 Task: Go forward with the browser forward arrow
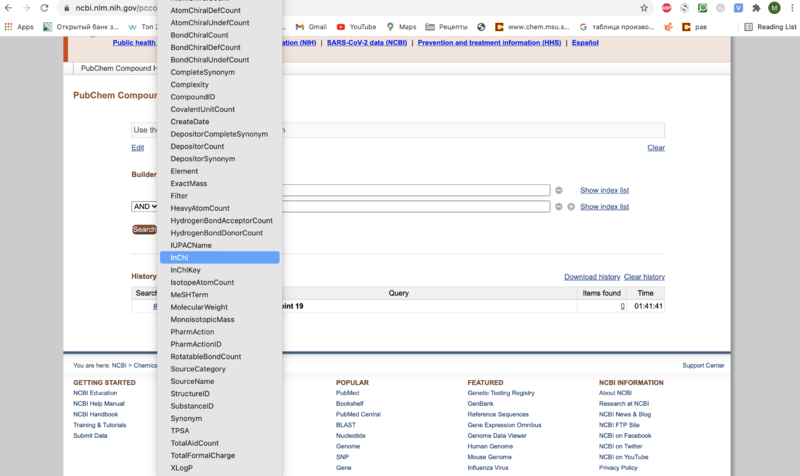27,8
